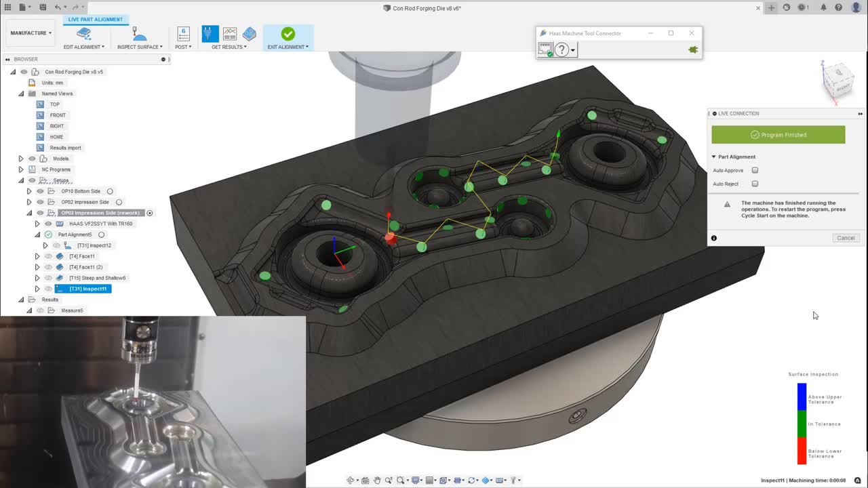Viewport: 868px width, 488px height.
Task: Click the Program Finished button
Action: [x=777, y=134]
